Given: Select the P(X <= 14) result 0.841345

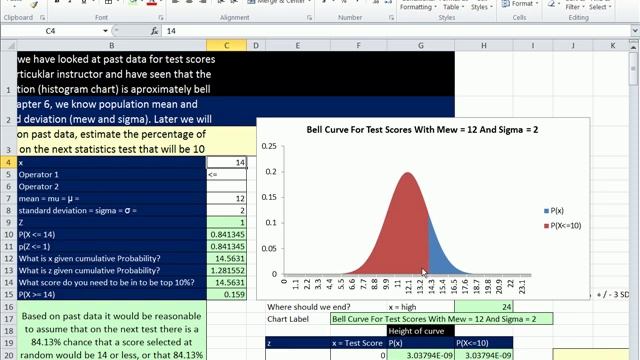Looking at the screenshot, I should point(227,234).
